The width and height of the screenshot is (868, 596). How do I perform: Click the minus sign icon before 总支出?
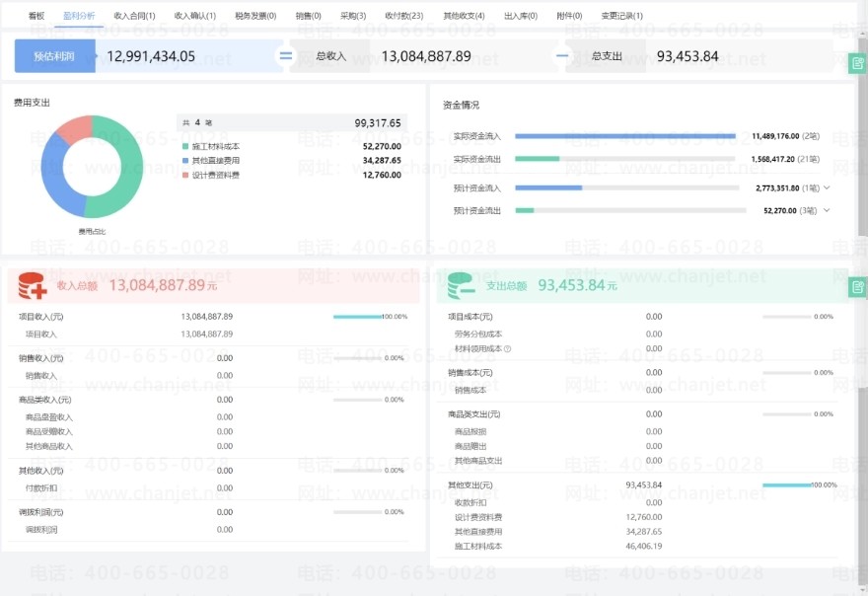click(x=563, y=56)
